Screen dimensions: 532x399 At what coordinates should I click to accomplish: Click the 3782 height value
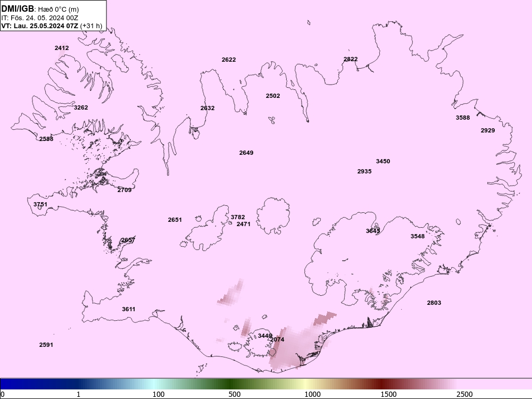pos(238,217)
